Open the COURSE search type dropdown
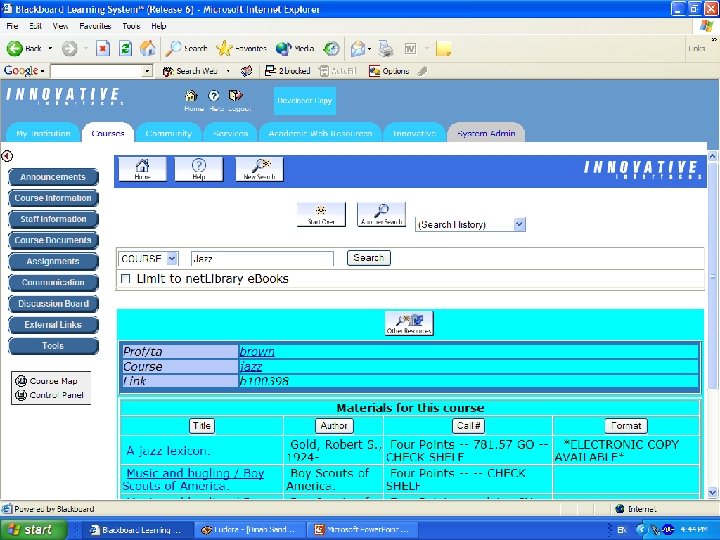720x540 pixels. click(x=172, y=258)
